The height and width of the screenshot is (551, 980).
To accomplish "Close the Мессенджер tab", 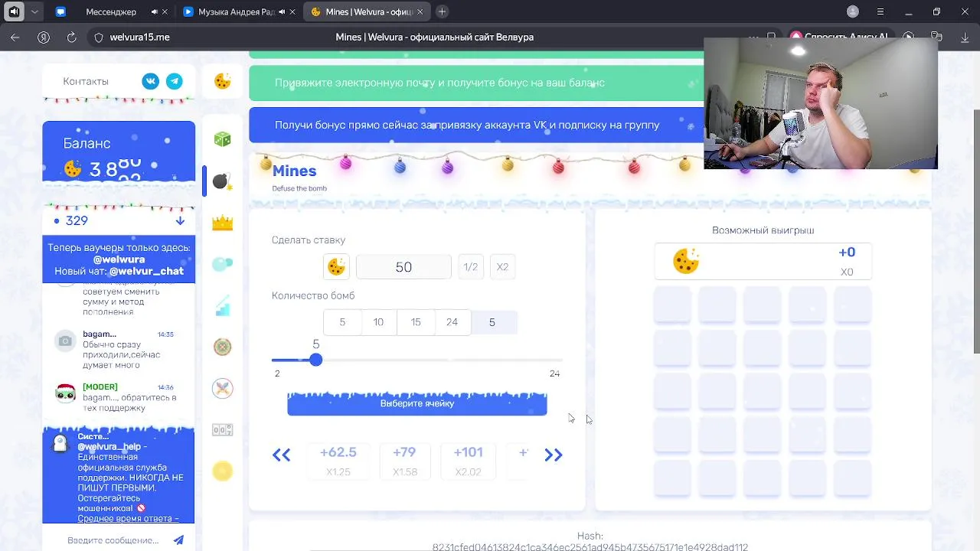I will [x=165, y=11].
